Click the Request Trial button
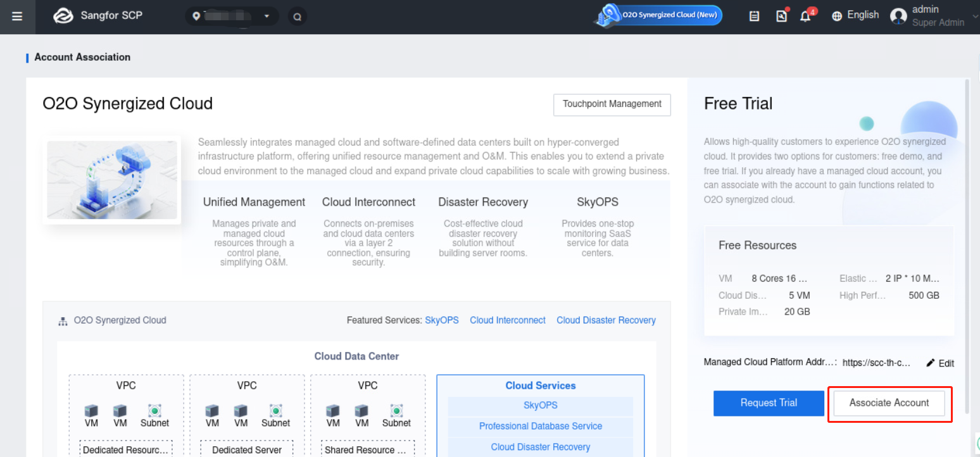The width and height of the screenshot is (980, 457). click(x=769, y=403)
